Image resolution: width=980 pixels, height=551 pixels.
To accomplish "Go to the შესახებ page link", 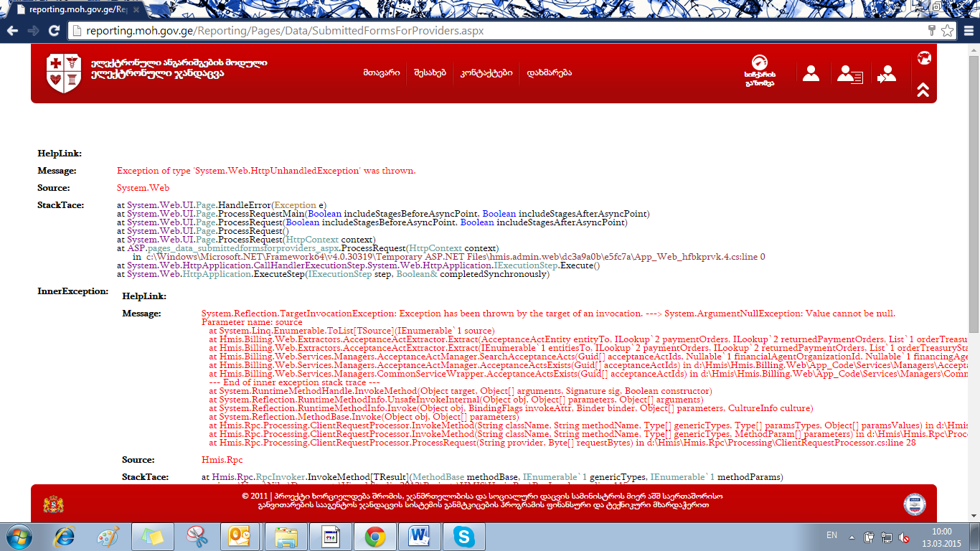I will coord(429,73).
